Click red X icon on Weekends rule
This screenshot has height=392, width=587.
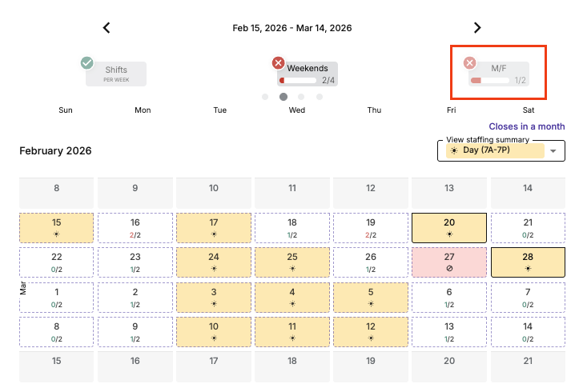coord(278,62)
